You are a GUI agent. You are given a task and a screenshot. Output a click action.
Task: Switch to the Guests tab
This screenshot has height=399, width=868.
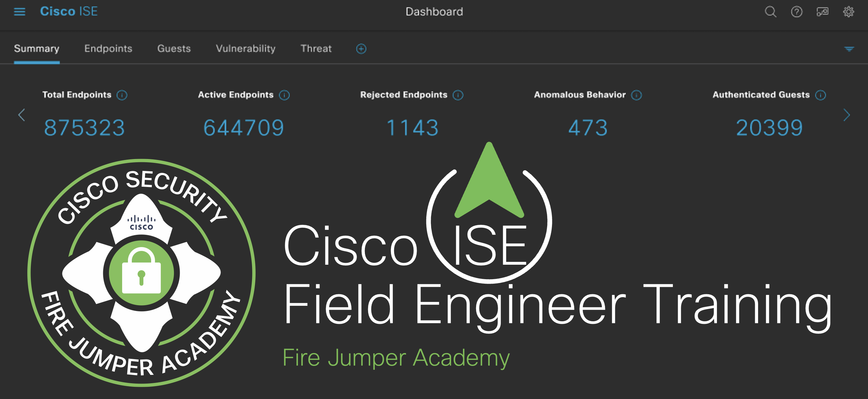point(174,49)
